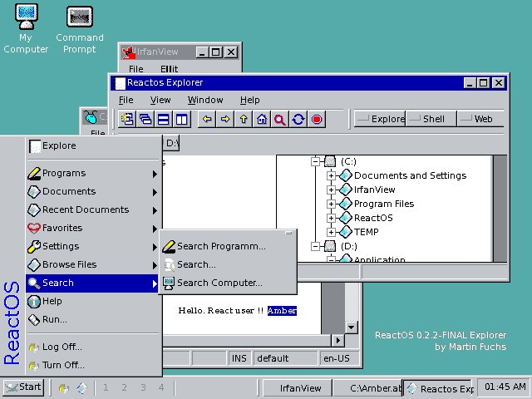Open search with the magnifier toolbar icon
Image resolution: width=532 pixels, height=399 pixels.
pos(280,119)
